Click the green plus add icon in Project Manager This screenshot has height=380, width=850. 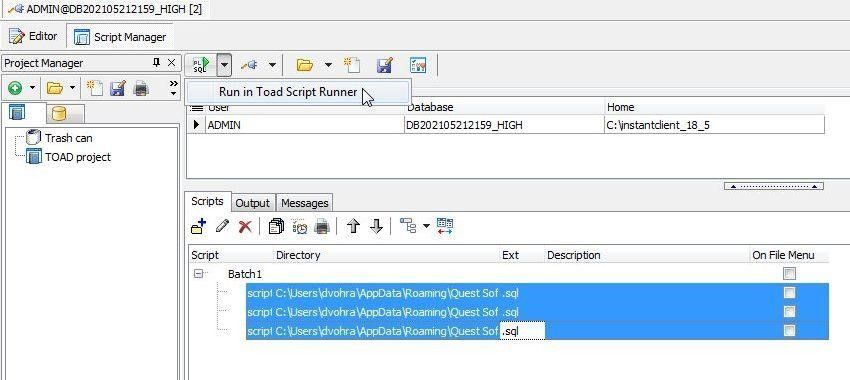click(x=15, y=88)
